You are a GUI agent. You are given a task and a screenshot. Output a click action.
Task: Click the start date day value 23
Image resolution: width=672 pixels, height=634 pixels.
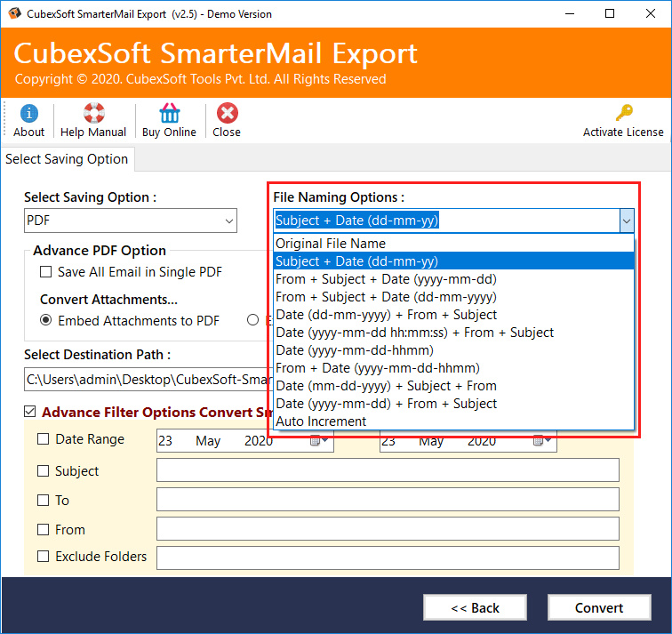[165, 441]
